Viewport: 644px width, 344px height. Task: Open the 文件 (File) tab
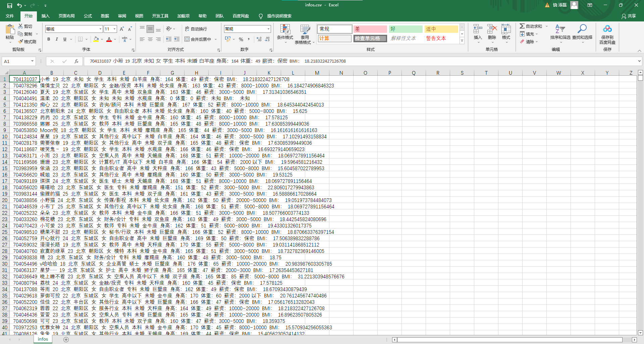point(10,16)
